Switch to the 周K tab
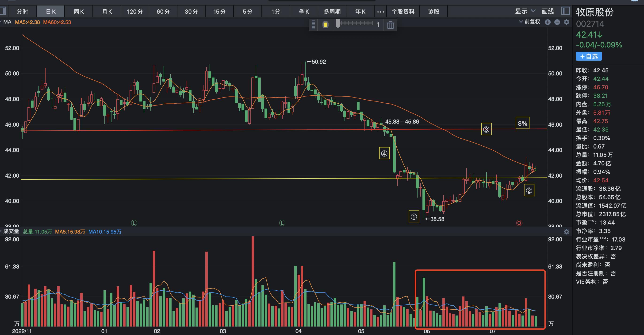This screenshot has width=644, height=335. [x=79, y=12]
